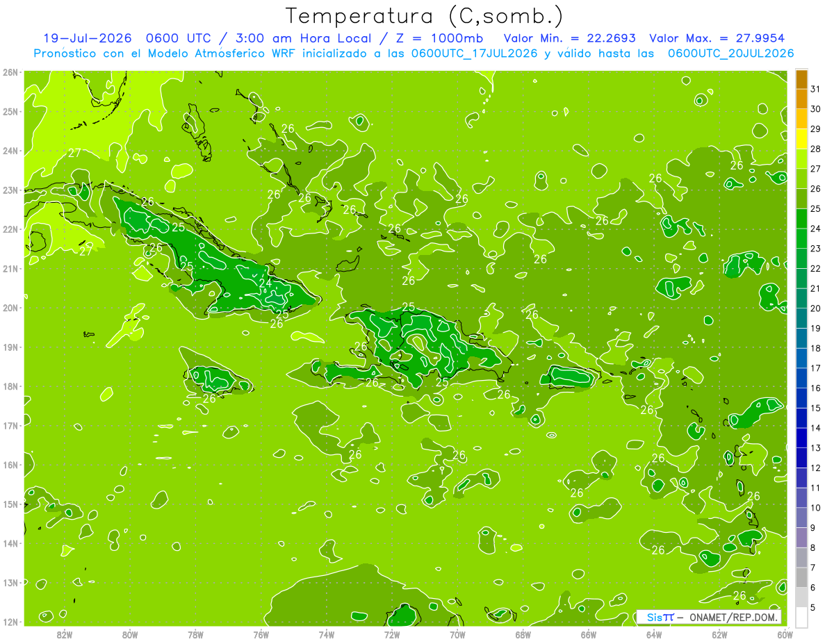Viewport: 834px width, 644px height.
Task: Click legend scale value 24
Action: click(816, 229)
